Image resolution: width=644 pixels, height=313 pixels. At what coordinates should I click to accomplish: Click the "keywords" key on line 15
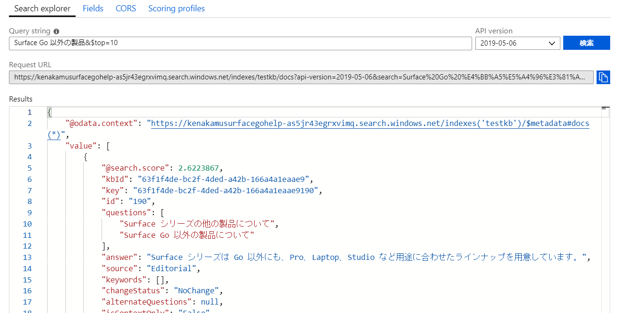click(123, 280)
